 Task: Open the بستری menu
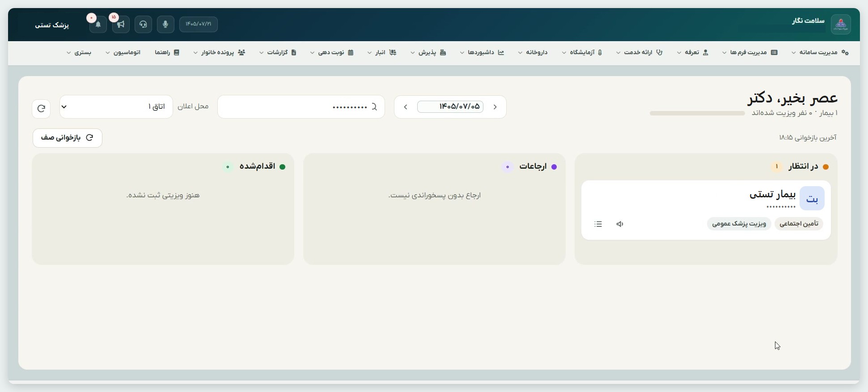(x=79, y=52)
